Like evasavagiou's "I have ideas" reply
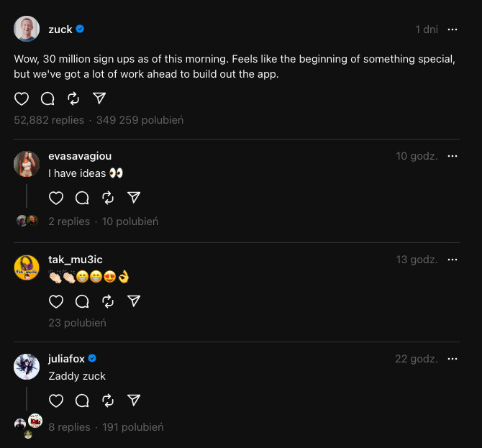This screenshot has width=482, height=448. click(56, 198)
